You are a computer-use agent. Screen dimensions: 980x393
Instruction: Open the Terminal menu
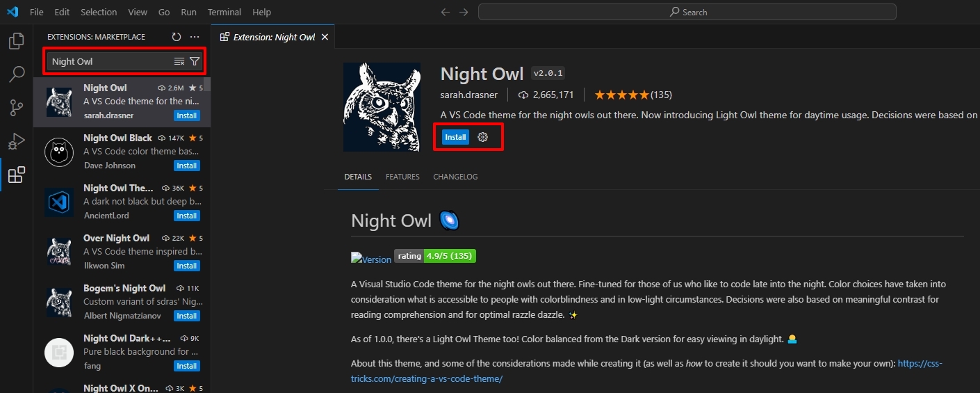click(224, 12)
